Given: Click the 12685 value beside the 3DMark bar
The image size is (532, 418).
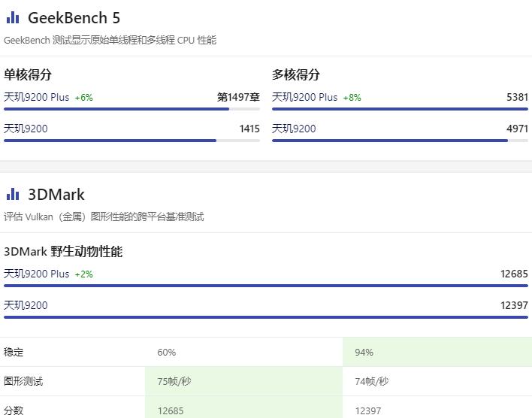Looking at the screenshot, I should pos(515,274).
